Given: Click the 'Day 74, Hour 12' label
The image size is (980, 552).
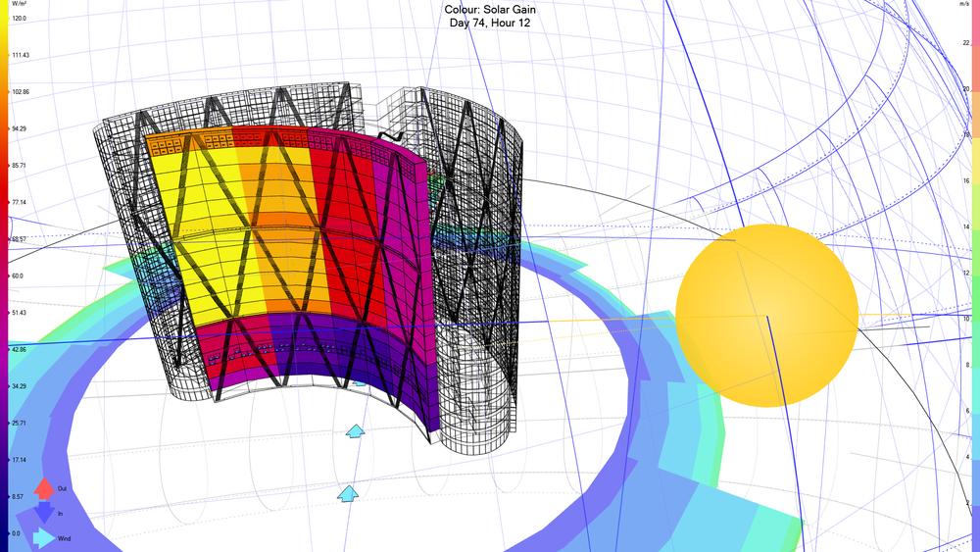Looking at the screenshot, I should (490, 23).
